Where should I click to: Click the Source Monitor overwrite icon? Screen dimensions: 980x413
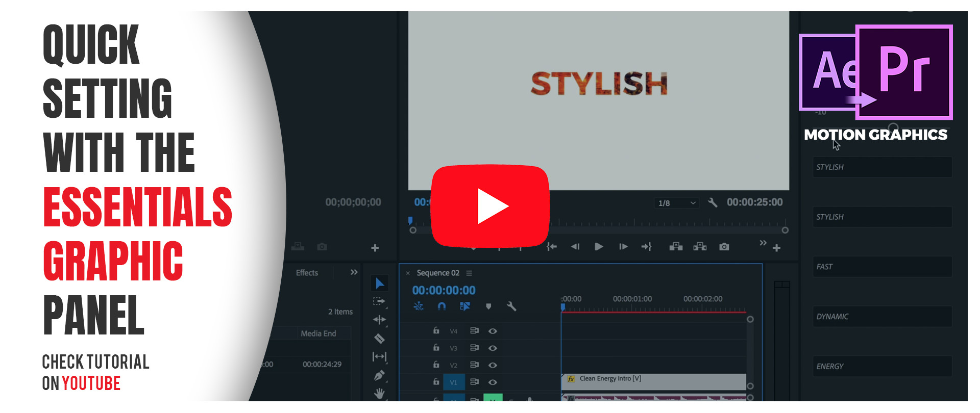point(298,247)
